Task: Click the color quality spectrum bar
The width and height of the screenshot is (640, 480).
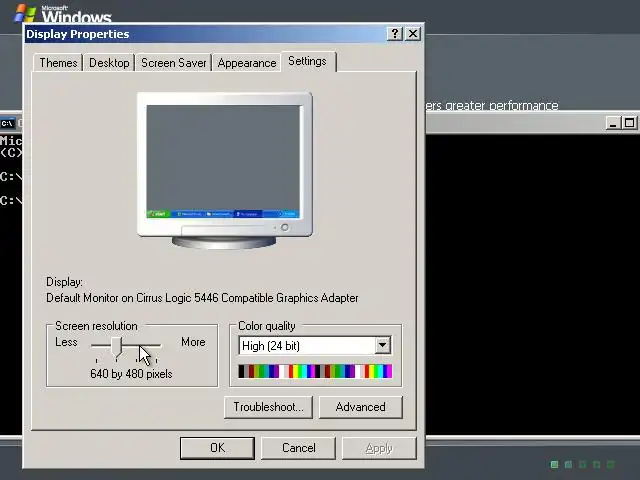Action: point(315,371)
